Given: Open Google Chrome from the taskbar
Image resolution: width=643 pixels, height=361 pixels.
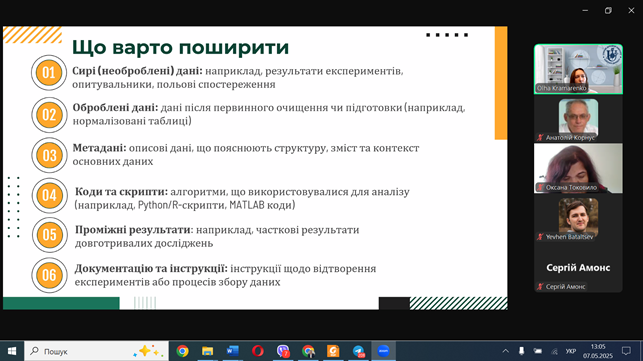Looking at the screenshot, I should coord(182,351).
